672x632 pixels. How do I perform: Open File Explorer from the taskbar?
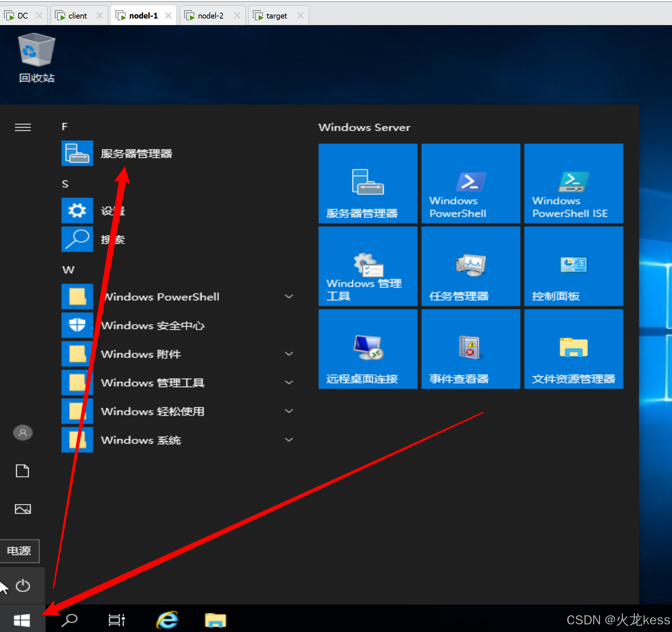point(215,620)
